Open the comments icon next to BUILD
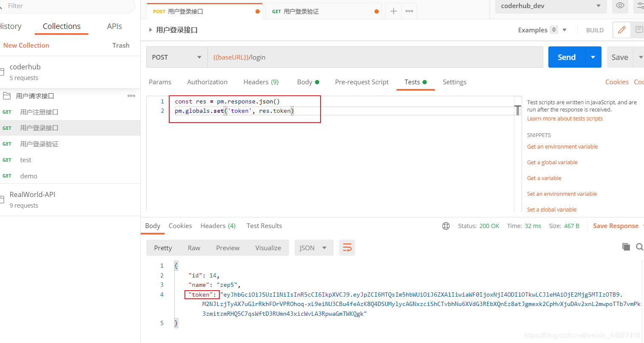Viewport: 644px width, 343px height. pos(639,30)
